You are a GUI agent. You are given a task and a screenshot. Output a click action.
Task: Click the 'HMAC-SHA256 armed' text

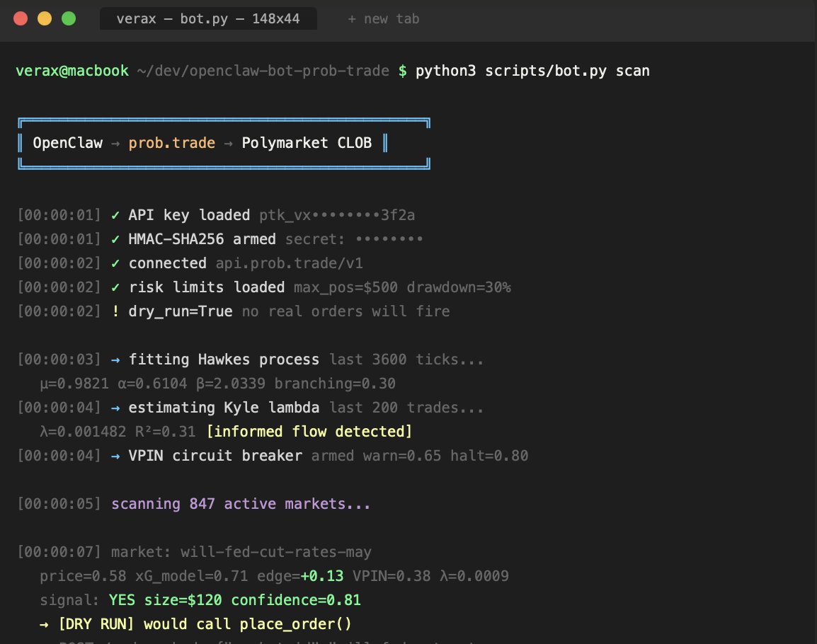click(202, 239)
